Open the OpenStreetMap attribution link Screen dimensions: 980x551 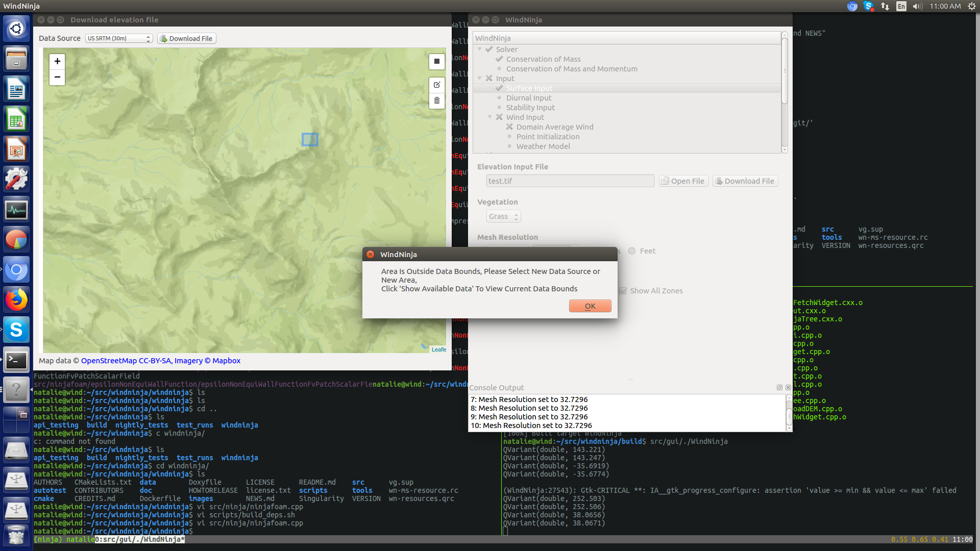(x=109, y=360)
